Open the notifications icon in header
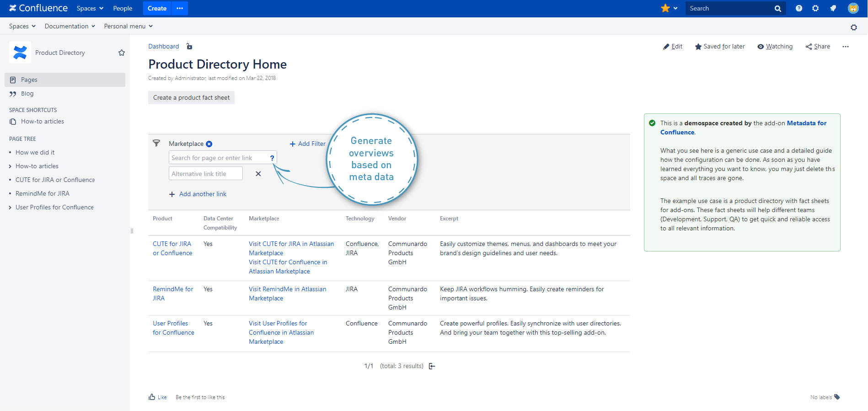The image size is (868, 411). (833, 8)
